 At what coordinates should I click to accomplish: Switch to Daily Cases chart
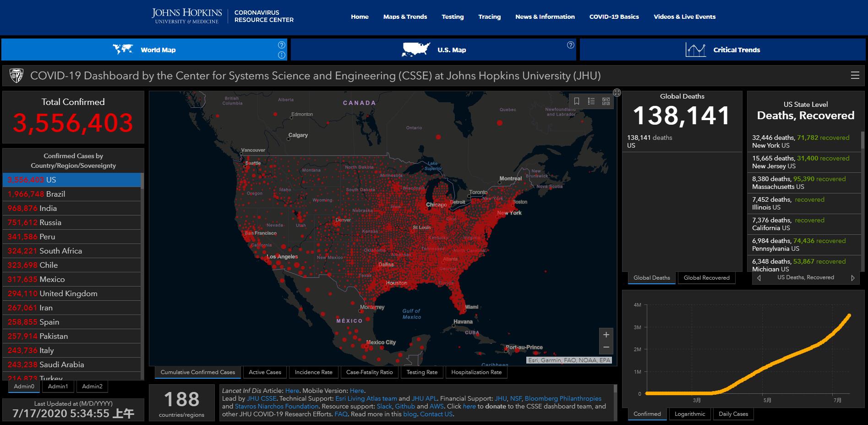click(x=733, y=414)
